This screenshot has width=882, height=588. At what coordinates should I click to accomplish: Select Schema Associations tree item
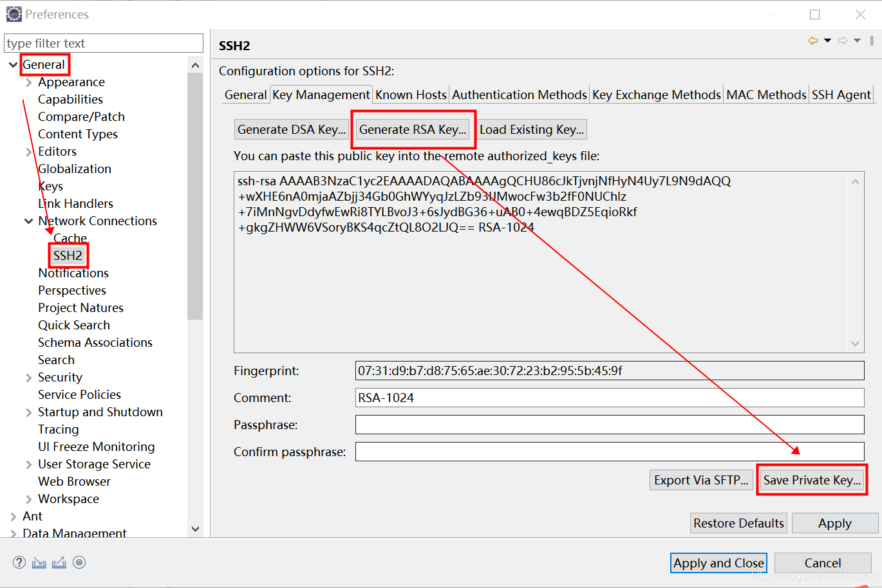pyautogui.click(x=95, y=342)
